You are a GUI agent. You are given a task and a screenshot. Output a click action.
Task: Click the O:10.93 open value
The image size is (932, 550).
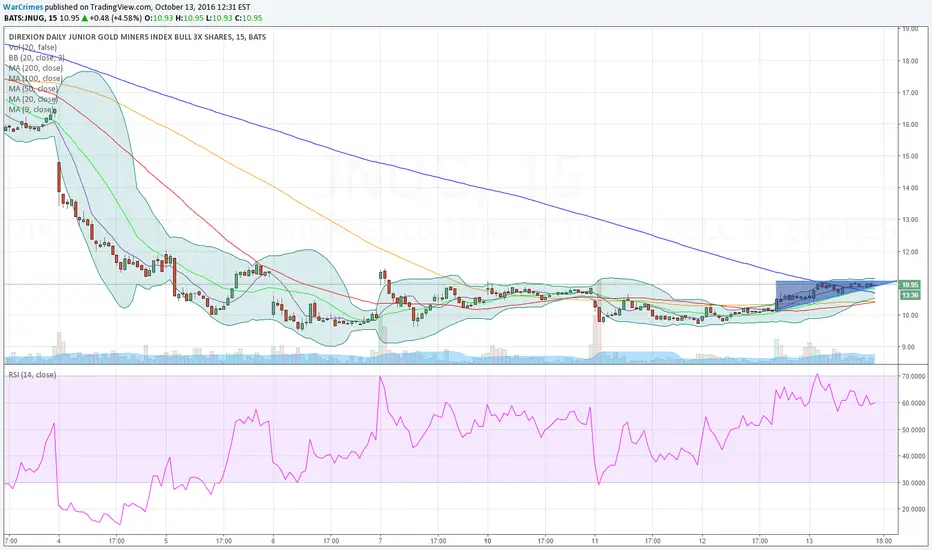pos(159,18)
